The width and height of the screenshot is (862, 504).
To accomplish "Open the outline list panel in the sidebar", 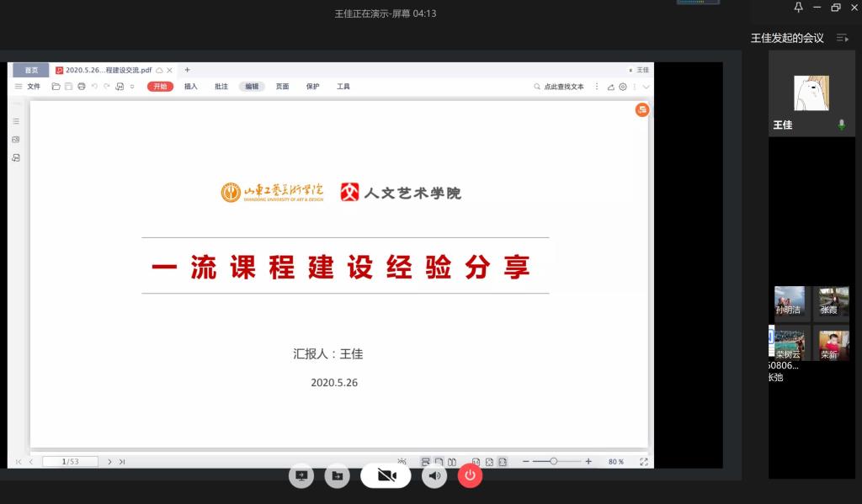I will click(16, 121).
